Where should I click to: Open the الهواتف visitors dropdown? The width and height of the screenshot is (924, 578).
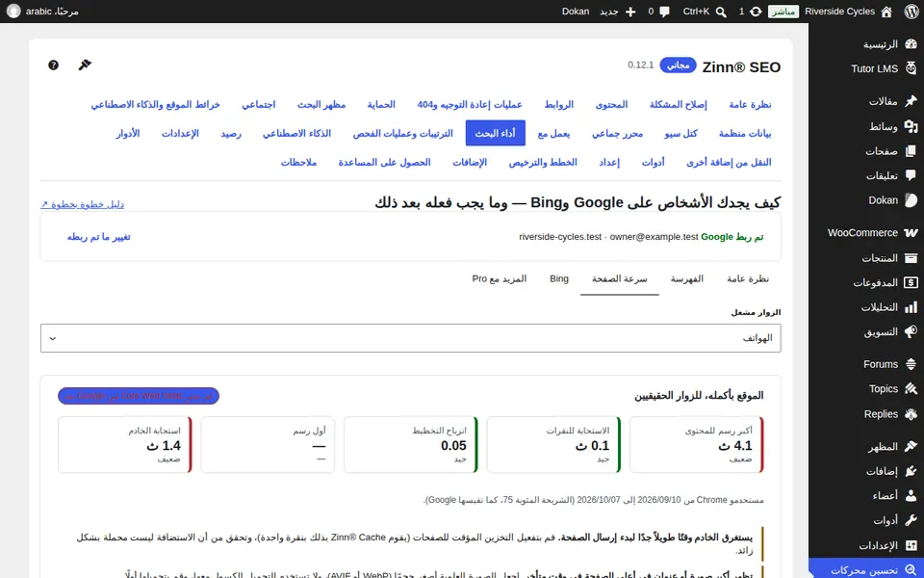click(411, 338)
